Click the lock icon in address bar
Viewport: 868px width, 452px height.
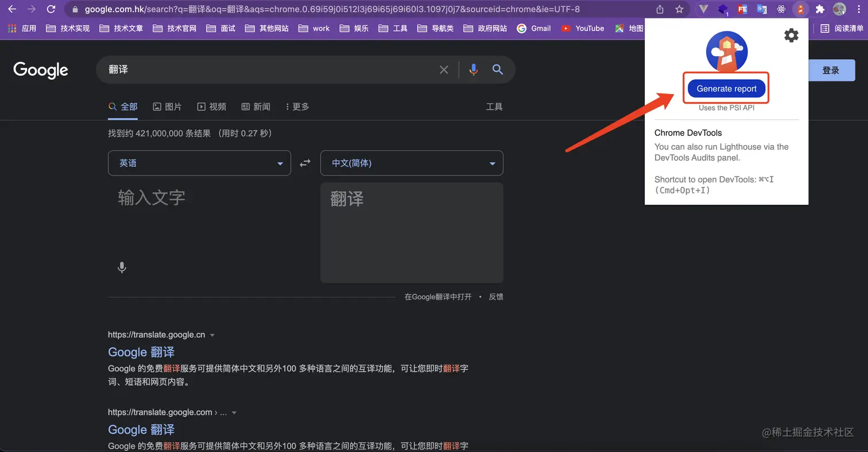pos(75,10)
